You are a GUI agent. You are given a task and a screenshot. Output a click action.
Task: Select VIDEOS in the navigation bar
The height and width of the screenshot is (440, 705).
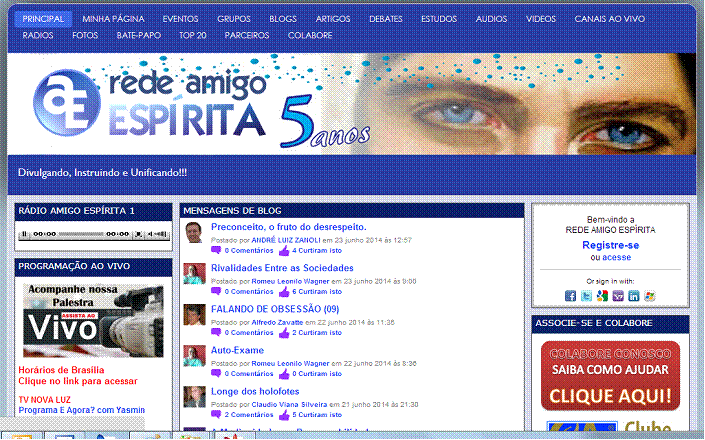(x=541, y=19)
